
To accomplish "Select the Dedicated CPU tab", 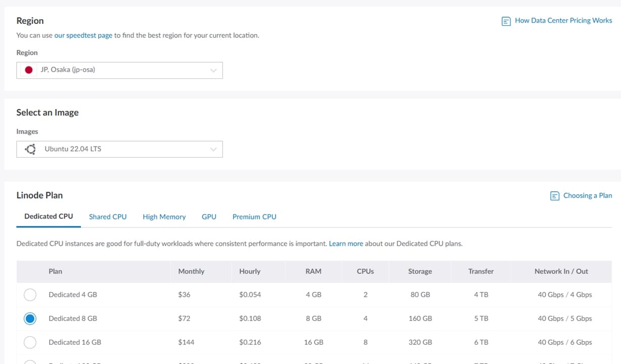I will (x=49, y=216).
